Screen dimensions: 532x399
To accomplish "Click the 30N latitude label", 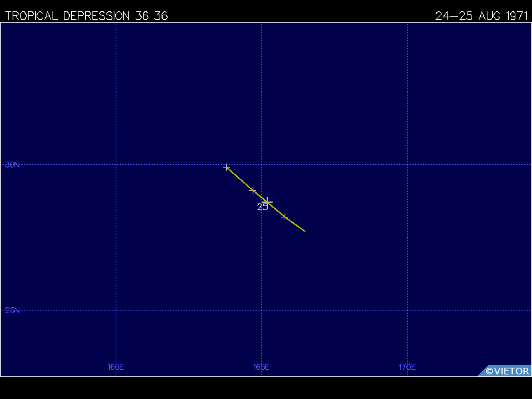I will (x=13, y=165).
